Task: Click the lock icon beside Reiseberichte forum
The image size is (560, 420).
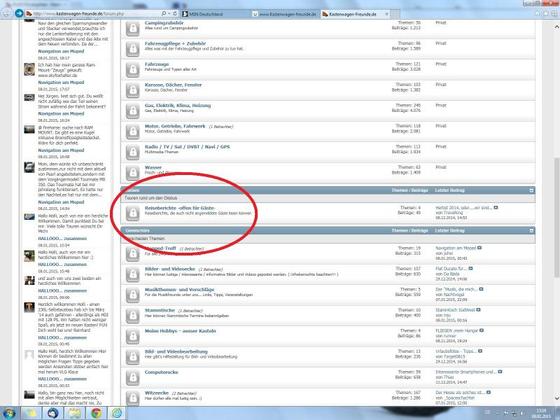Action: click(x=133, y=214)
